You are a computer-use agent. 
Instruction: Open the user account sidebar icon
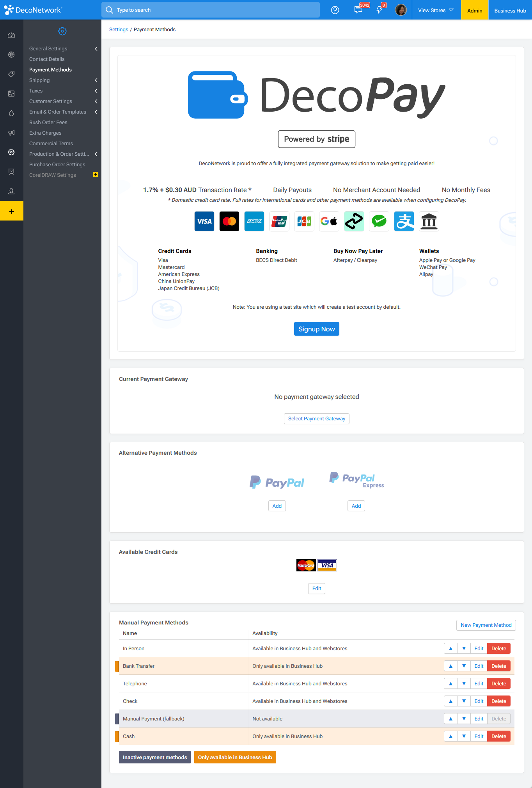pos(11,191)
